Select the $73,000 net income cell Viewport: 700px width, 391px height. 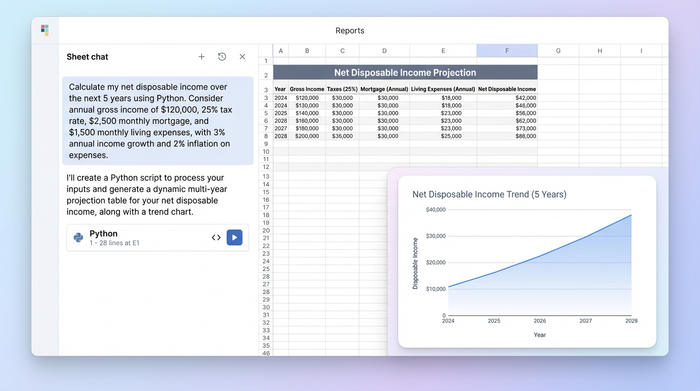507,128
